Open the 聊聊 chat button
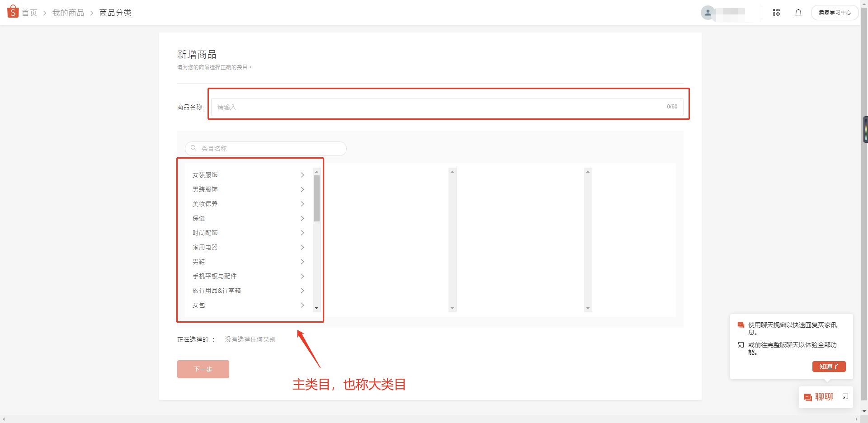This screenshot has width=868, height=423. [819, 397]
